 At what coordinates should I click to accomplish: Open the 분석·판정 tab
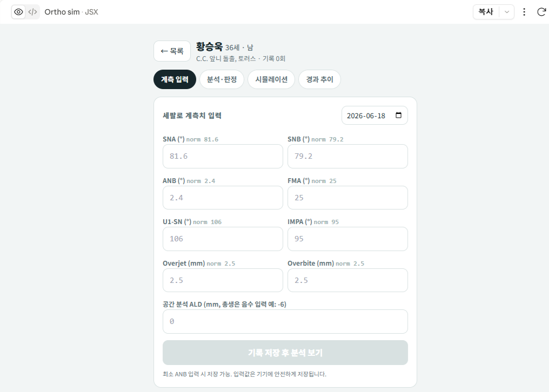tap(222, 79)
